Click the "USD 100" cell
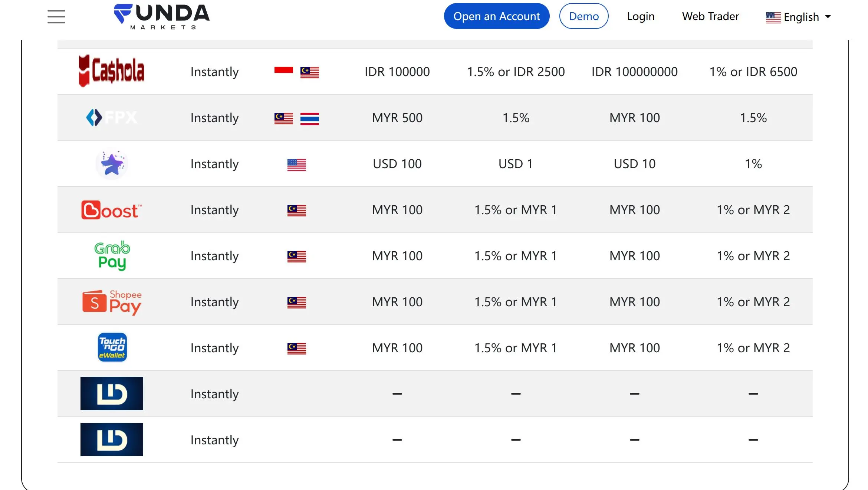This screenshot has height=490, width=868. click(397, 164)
